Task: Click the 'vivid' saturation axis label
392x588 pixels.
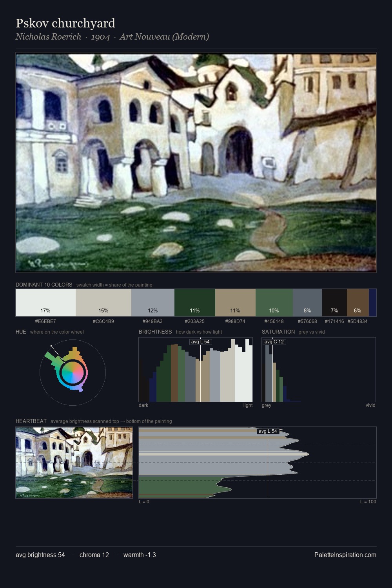Action: tap(370, 405)
